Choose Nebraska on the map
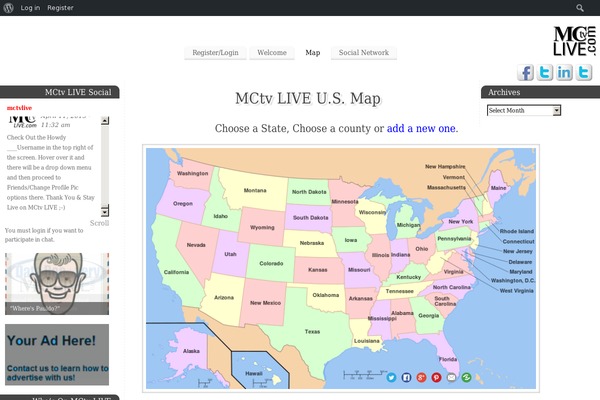600x400 pixels. [312, 243]
